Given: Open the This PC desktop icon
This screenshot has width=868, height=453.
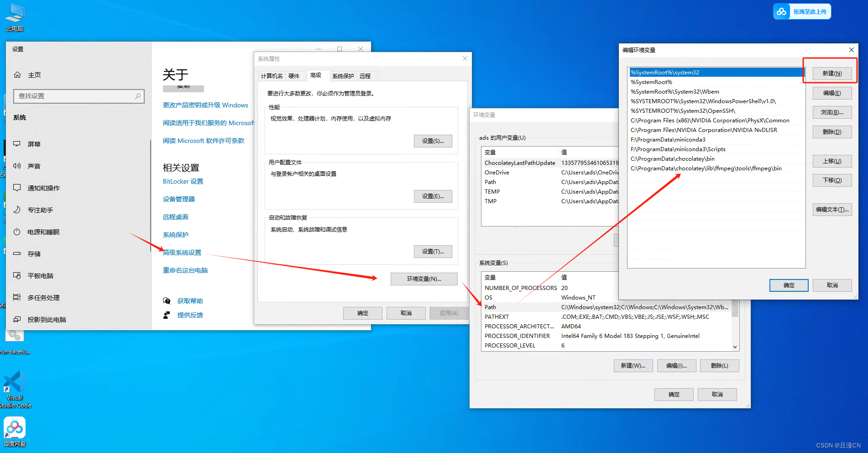Looking at the screenshot, I should 14,17.
